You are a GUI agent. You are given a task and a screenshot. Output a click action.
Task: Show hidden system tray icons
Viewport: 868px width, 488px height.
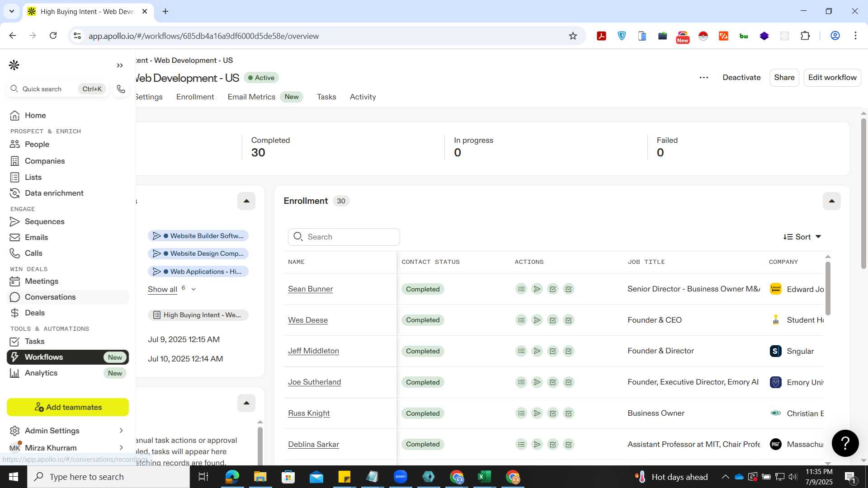pos(725,477)
